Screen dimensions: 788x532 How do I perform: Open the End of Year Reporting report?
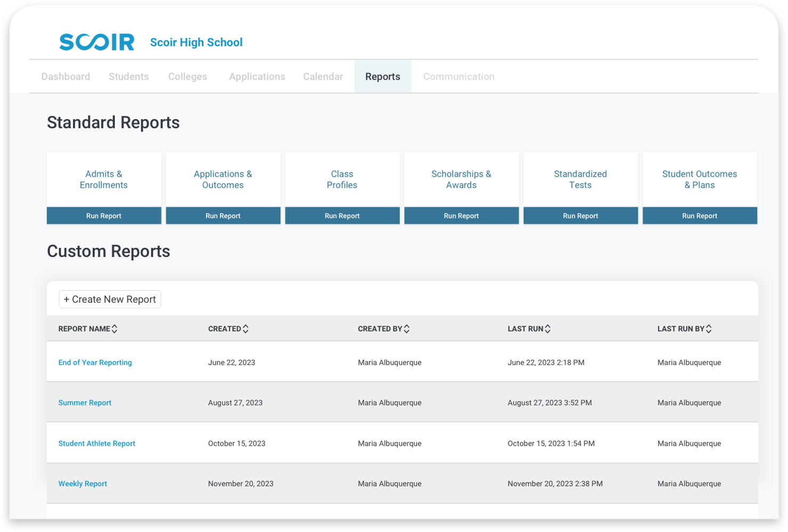[95, 362]
